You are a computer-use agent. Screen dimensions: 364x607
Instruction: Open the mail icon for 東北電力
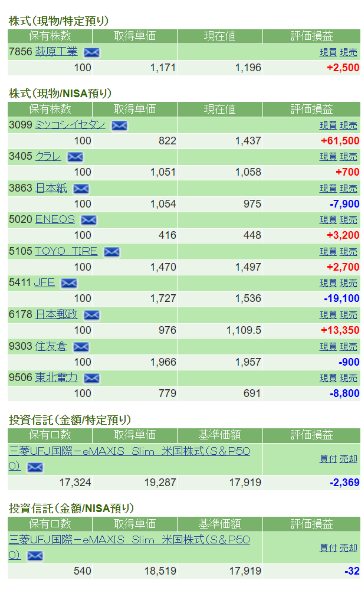[91, 378]
